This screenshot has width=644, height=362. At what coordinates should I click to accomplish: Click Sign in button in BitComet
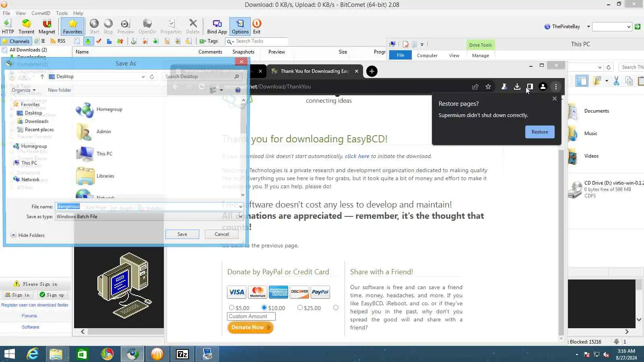[x=17, y=295]
